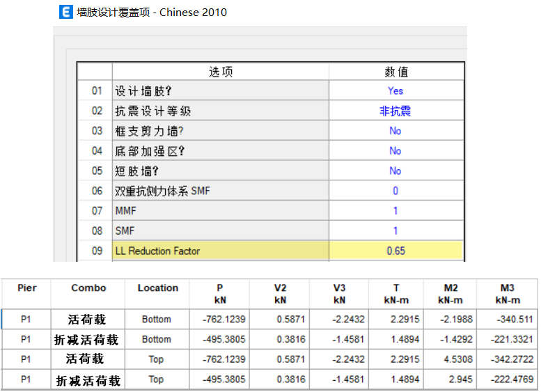The width and height of the screenshot is (541, 392).
Task: Select the LL Reduction Factor 0.65 value
Action: coord(395,251)
